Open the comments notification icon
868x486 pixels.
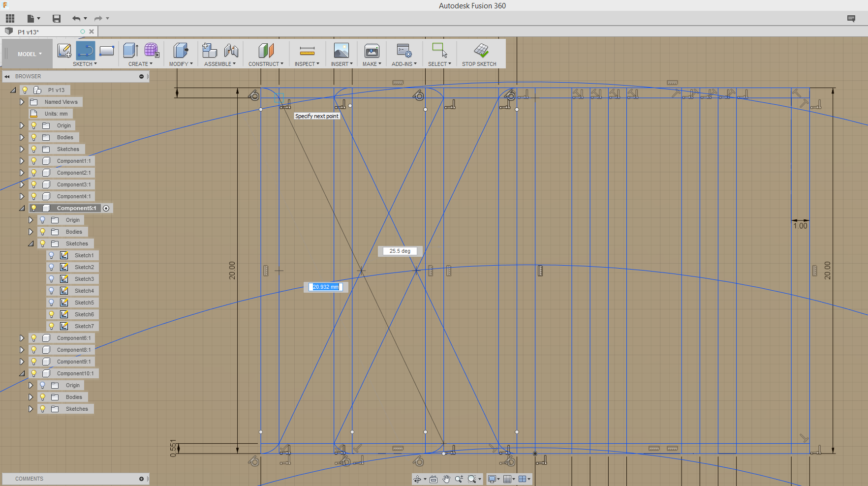[x=851, y=19]
